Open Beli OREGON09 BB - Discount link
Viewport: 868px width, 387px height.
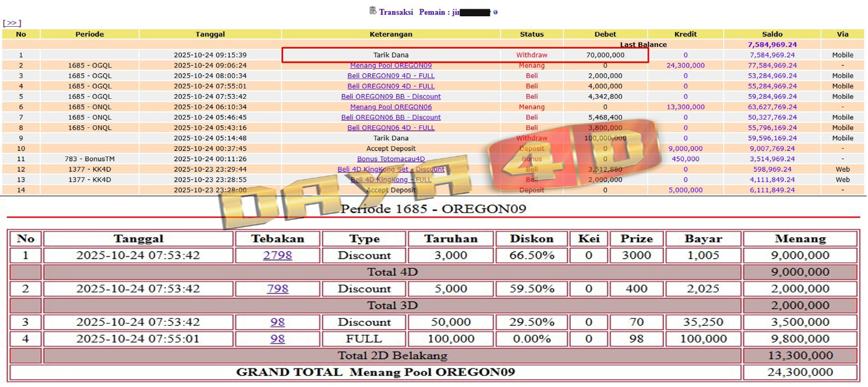coord(391,97)
